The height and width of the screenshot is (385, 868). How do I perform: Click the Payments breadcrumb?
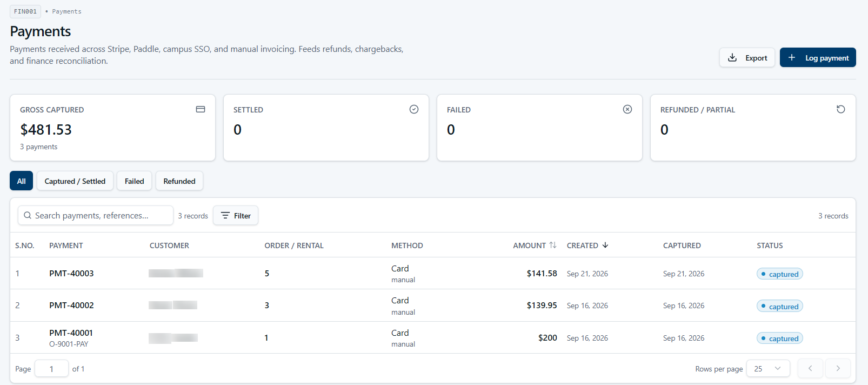point(66,11)
